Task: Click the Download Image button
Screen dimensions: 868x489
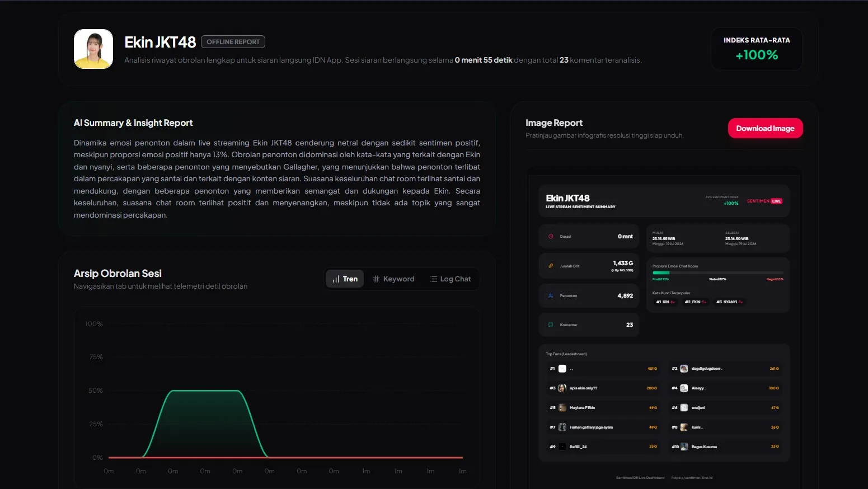Action: coord(765,128)
